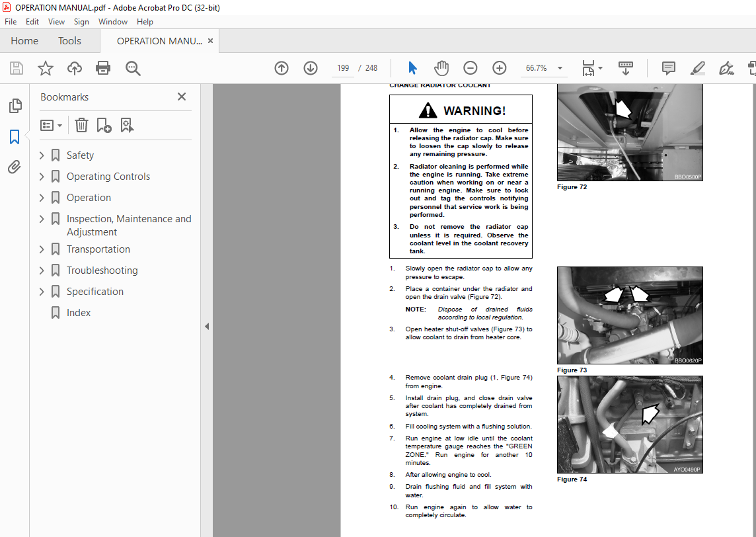
Task: Jump to Inspection, Maintenance and Adjustment bookmark
Action: (129, 226)
